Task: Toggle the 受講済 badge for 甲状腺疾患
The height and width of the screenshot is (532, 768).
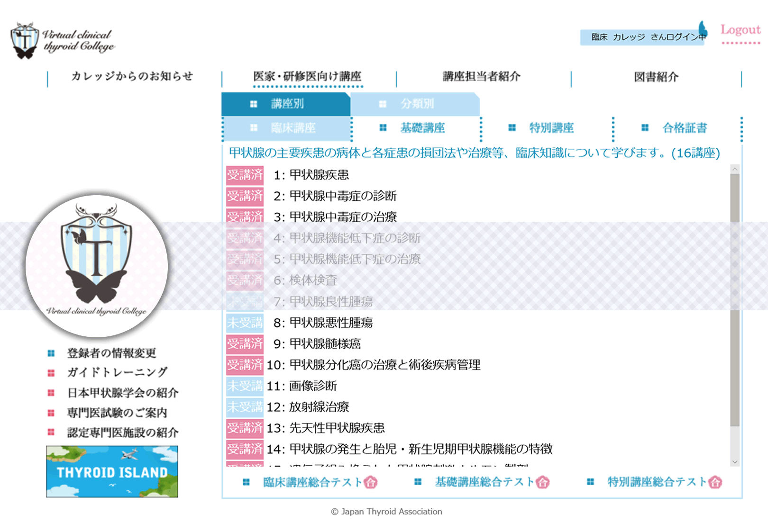Action: tap(245, 176)
